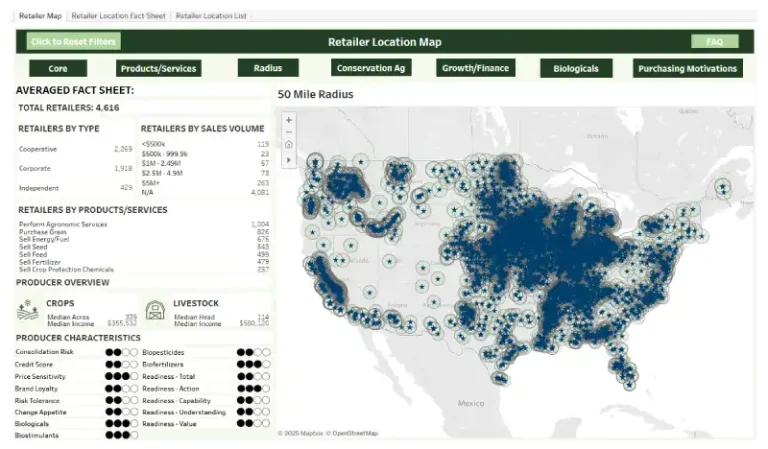768x449 pixels.
Task: Click the livestock Median Head label
Action: coord(194,317)
